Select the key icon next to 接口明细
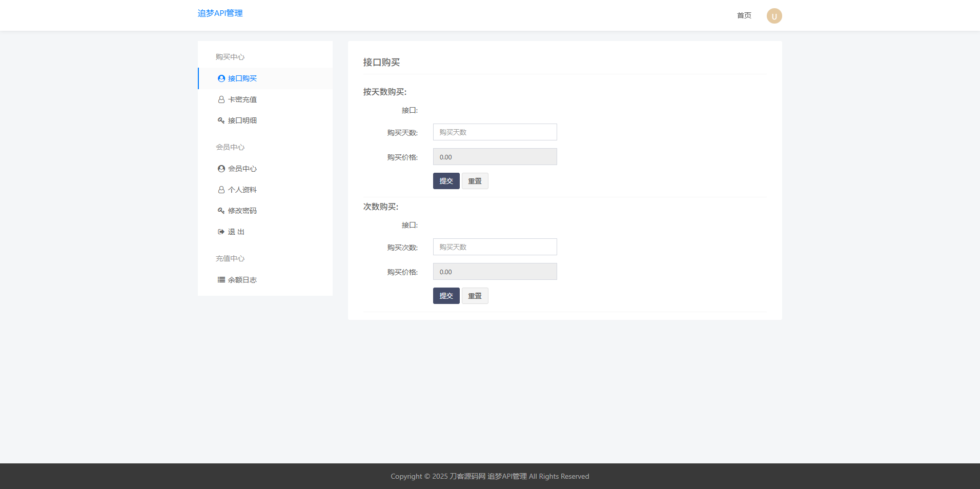 point(221,120)
